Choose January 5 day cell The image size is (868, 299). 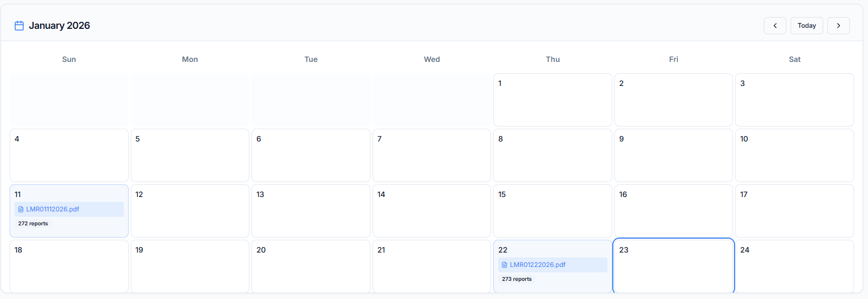190,155
